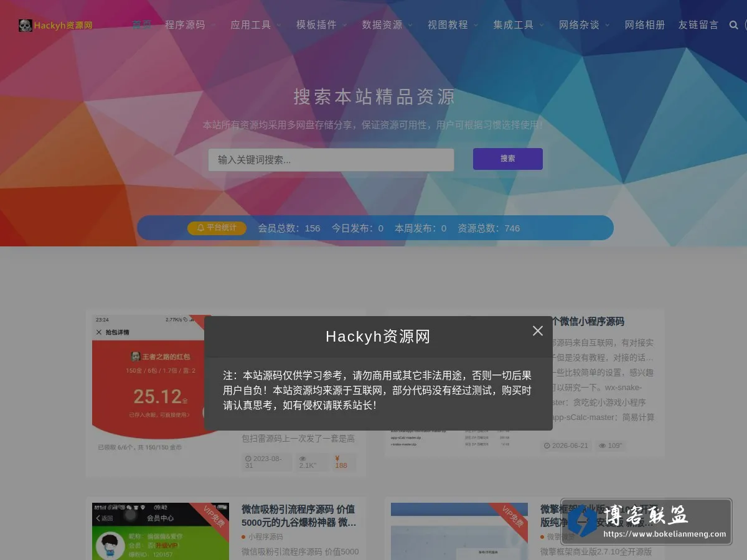This screenshot has width=747, height=560.
Task: Go to 首页 in the navigation
Action: pyautogui.click(x=142, y=25)
